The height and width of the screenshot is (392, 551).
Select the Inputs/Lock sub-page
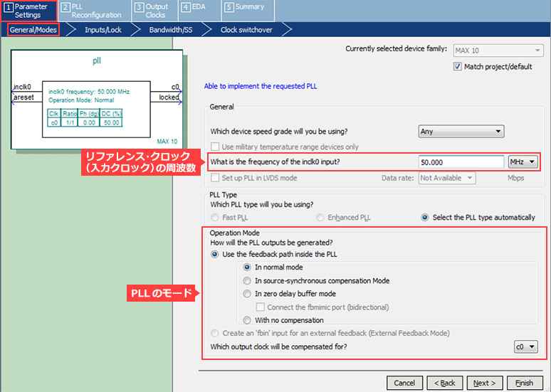tap(103, 30)
